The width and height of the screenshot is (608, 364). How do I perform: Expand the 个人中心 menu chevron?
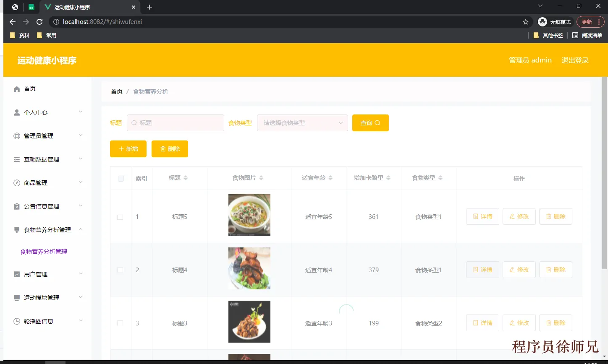[x=81, y=112]
